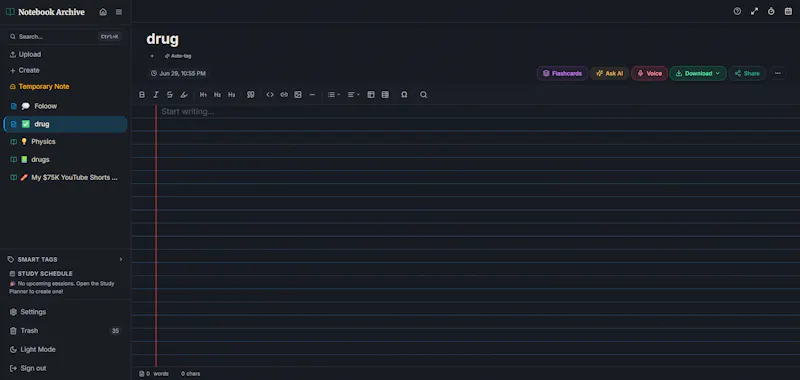Open the Foloow note

tap(65, 106)
